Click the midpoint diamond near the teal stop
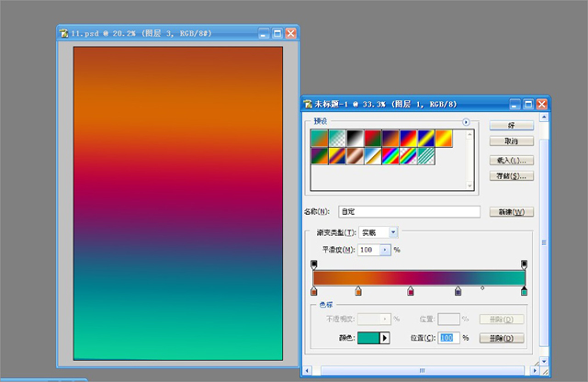 pyautogui.click(x=482, y=288)
